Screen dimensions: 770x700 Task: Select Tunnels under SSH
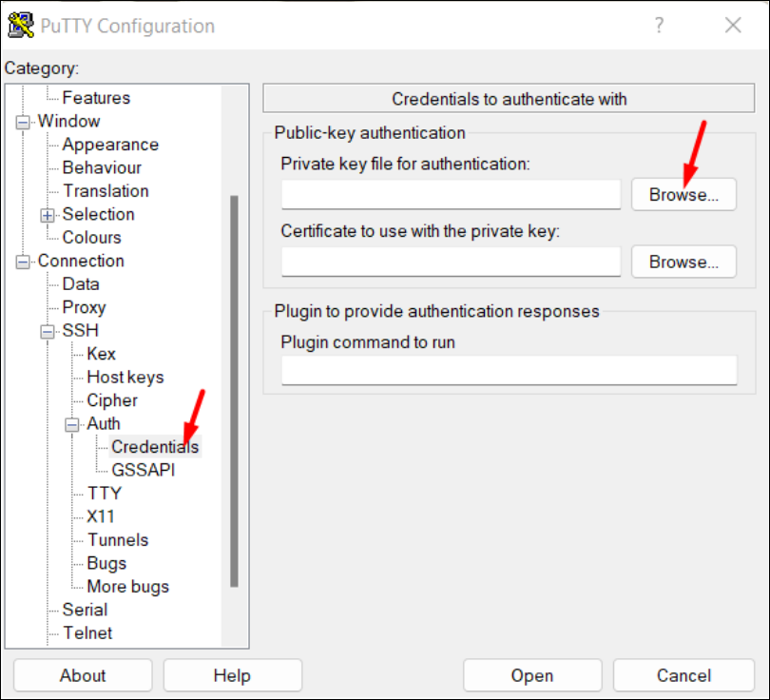tap(118, 540)
